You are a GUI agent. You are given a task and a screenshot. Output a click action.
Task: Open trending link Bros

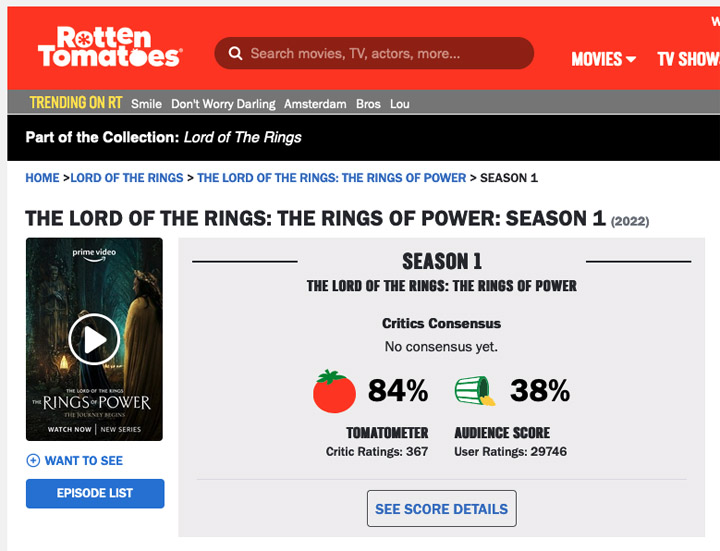(x=368, y=104)
